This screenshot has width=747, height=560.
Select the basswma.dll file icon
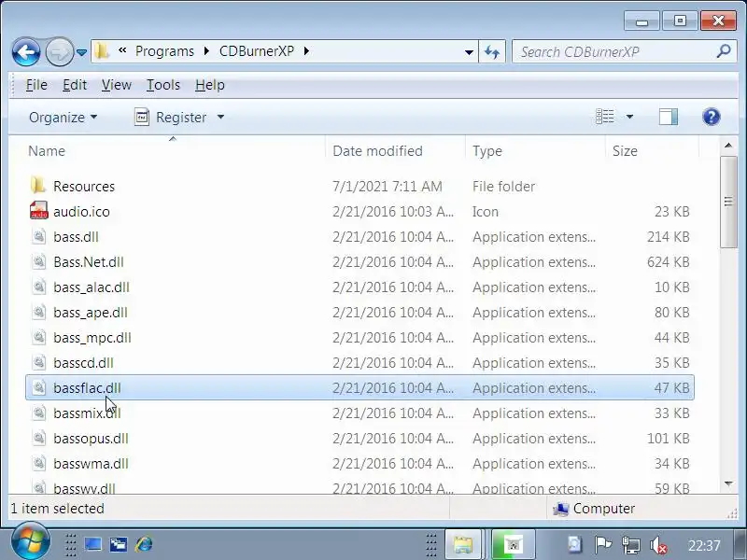tap(39, 463)
